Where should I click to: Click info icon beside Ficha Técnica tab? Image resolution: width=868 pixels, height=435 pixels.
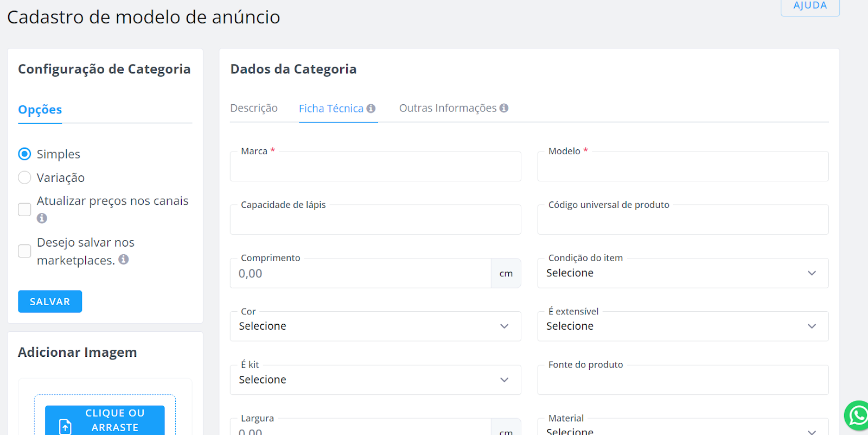371,109
